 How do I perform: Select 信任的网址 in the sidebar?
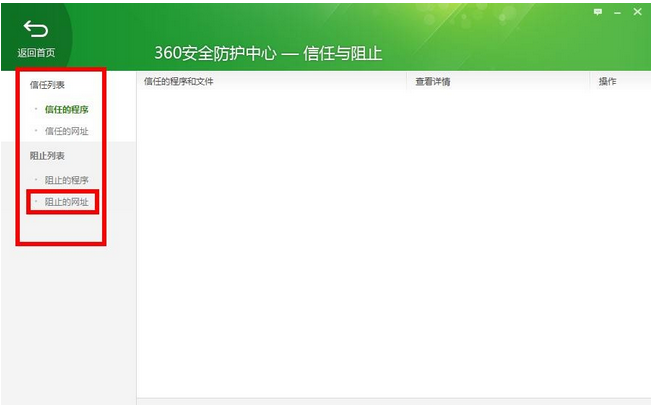67,131
